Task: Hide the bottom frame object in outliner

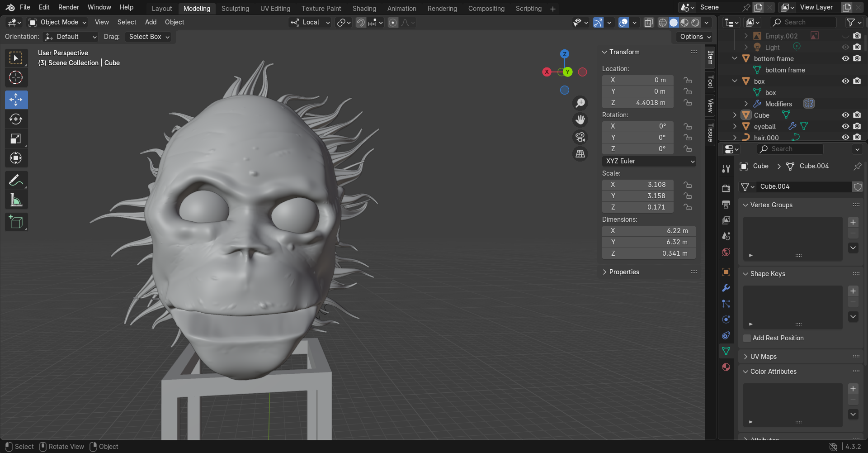Action: (845, 58)
